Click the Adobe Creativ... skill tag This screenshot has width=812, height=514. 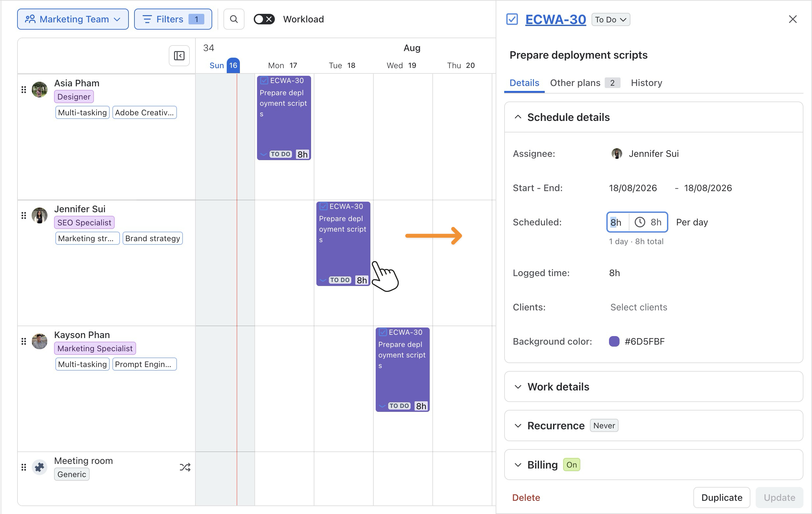[144, 113]
